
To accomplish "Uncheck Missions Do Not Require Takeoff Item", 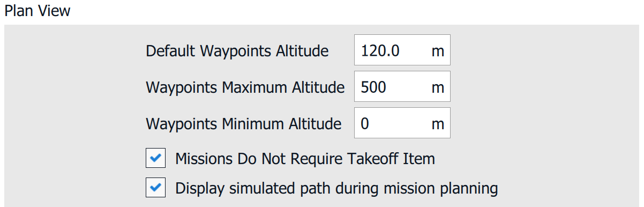I will pyautogui.click(x=155, y=159).
